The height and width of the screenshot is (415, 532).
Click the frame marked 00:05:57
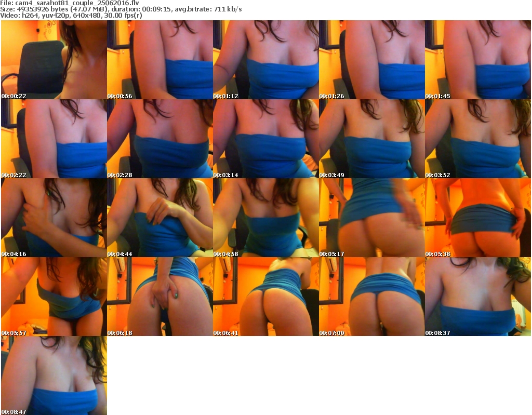click(54, 297)
